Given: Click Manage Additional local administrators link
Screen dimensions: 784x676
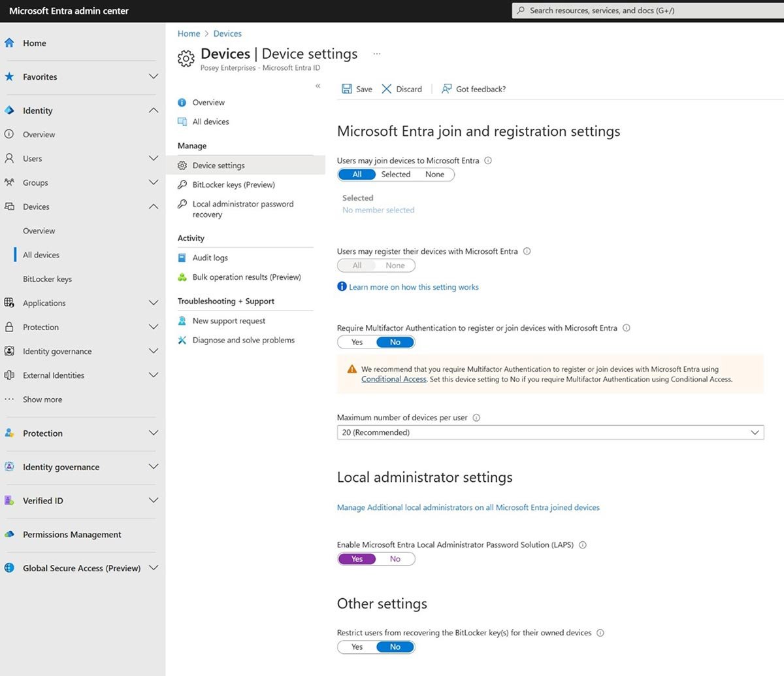Looking at the screenshot, I should click(468, 507).
